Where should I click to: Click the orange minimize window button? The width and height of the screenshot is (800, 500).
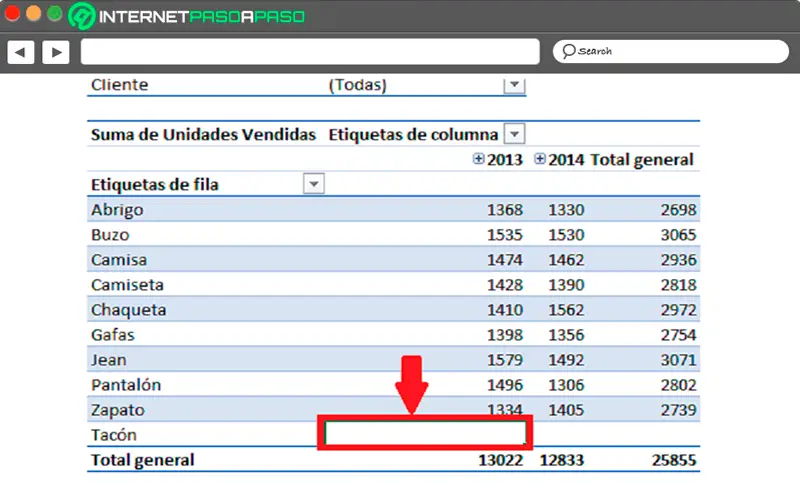coord(33,13)
